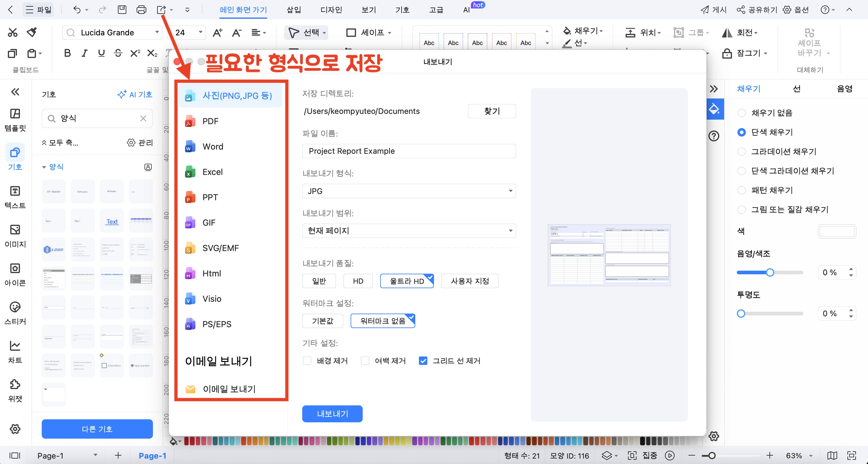Switch to the 삽입 ribbon tab

pos(293,10)
